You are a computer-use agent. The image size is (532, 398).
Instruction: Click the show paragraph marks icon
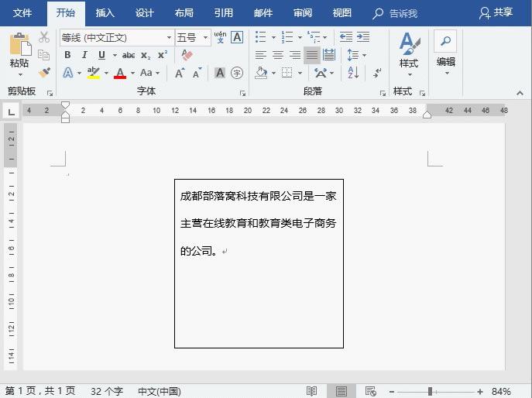[x=377, y=73]
